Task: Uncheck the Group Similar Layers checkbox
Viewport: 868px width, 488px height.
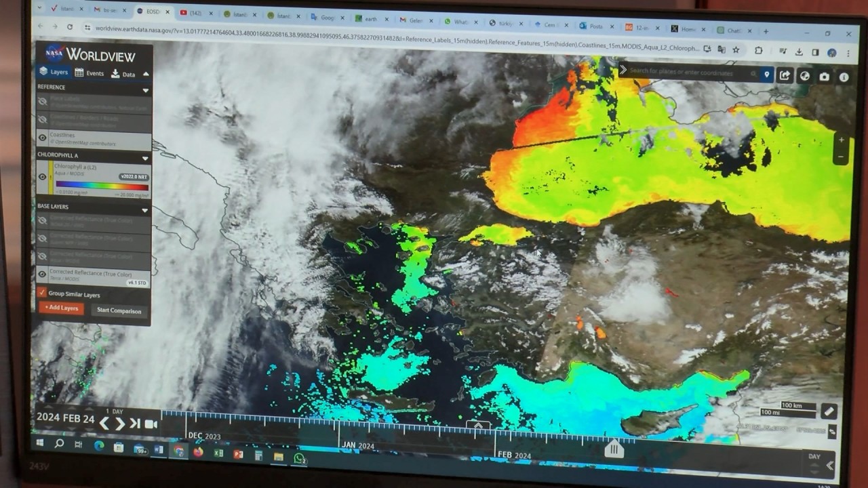Action: pyautogui.click(x=42, y=293)
